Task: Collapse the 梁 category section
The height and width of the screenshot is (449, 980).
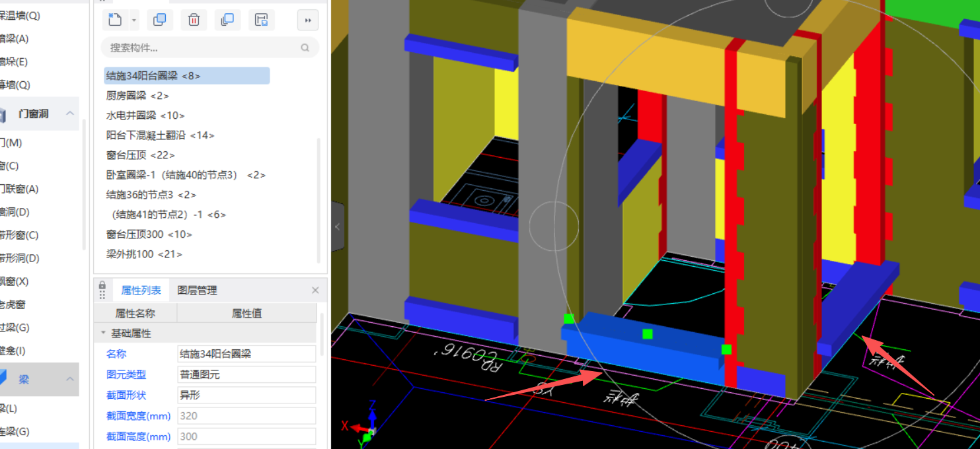Action: coord(69,379)
